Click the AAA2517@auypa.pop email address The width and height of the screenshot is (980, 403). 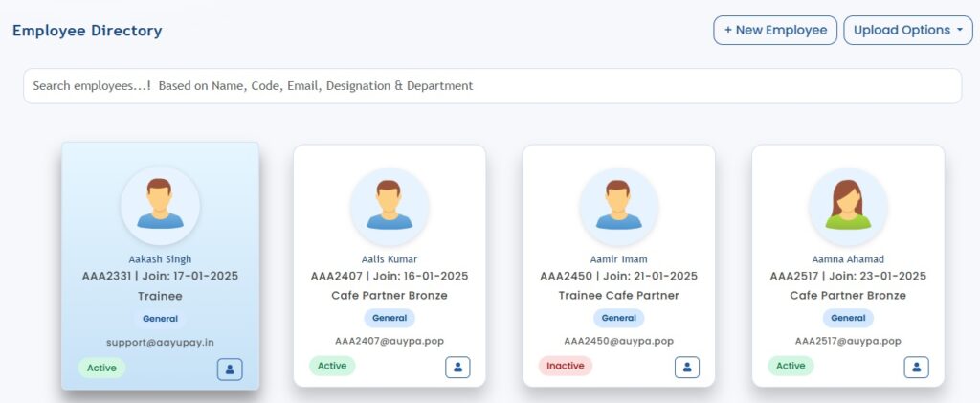tap(848, 341)
